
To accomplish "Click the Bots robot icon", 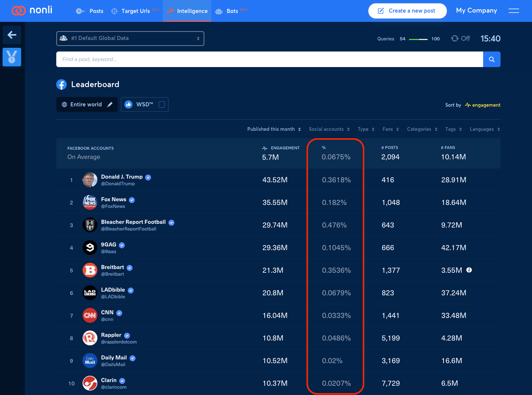I will coord(219,11).
